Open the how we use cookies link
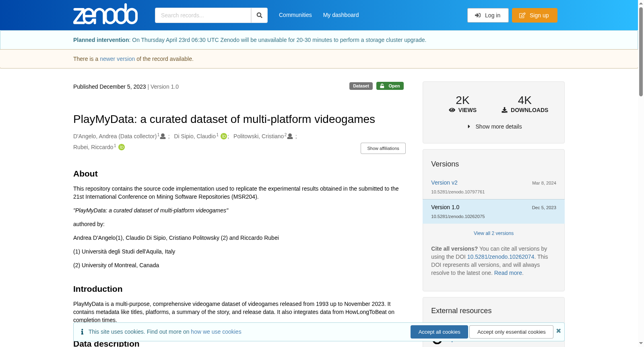This screenshot has height=347, width=644. (216, 332)
